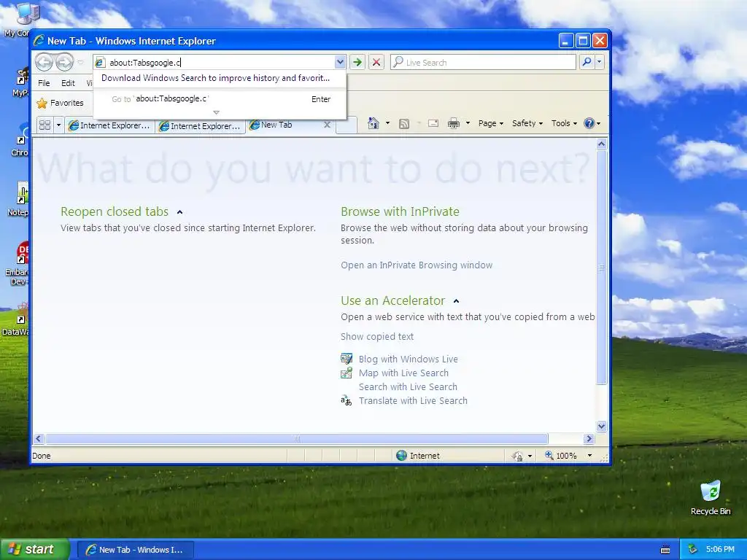The width and height of the screenshot is (747, 560).
Task: Open Print options dropdown arrow
Action: pyautogui.click(x=468, y=123)
